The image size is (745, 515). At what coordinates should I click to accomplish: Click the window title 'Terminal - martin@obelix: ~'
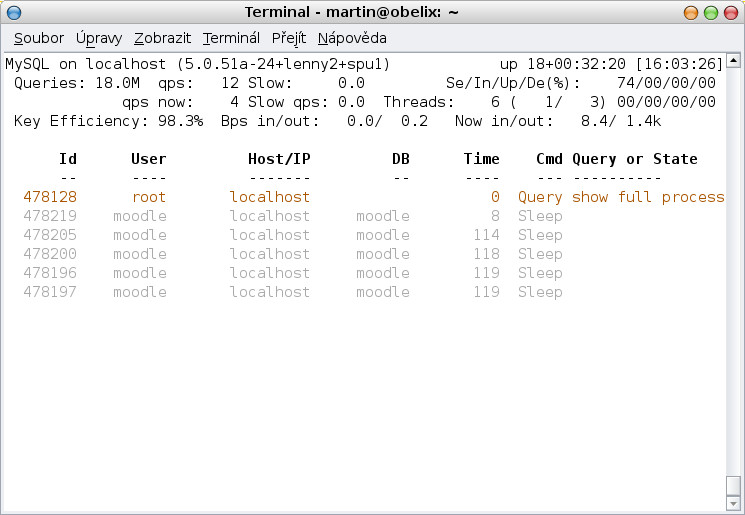click(x=352, y=12)
